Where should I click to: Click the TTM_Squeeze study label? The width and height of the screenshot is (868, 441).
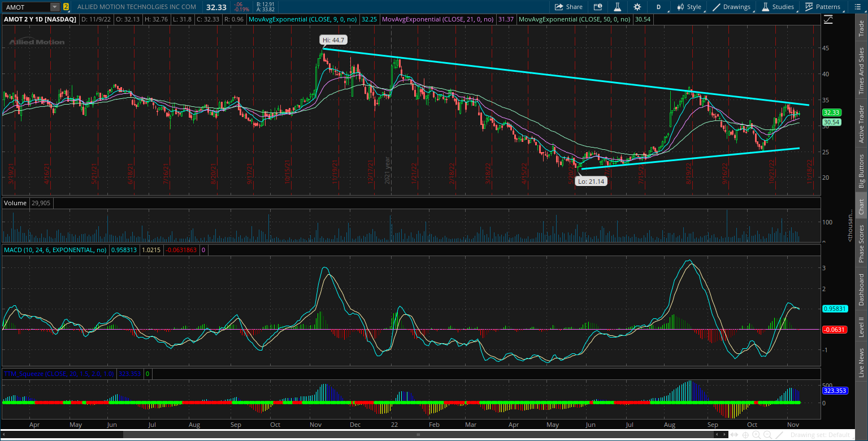(x=60, y=374)
